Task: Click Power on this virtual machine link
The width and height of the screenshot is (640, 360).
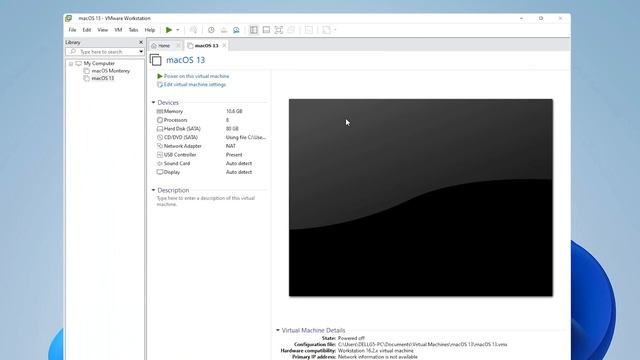Action: click(196, 76)
